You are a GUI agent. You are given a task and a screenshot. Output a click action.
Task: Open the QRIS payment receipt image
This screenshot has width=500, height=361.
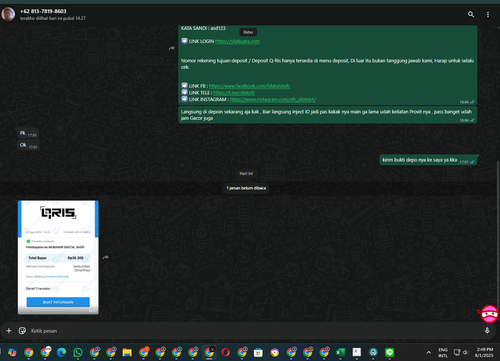tap(58, 257)
